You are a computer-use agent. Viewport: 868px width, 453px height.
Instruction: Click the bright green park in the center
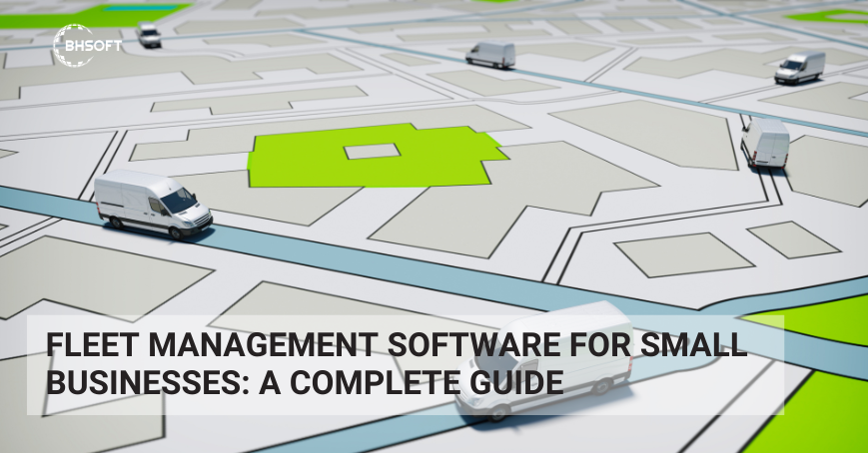(300, 160)
